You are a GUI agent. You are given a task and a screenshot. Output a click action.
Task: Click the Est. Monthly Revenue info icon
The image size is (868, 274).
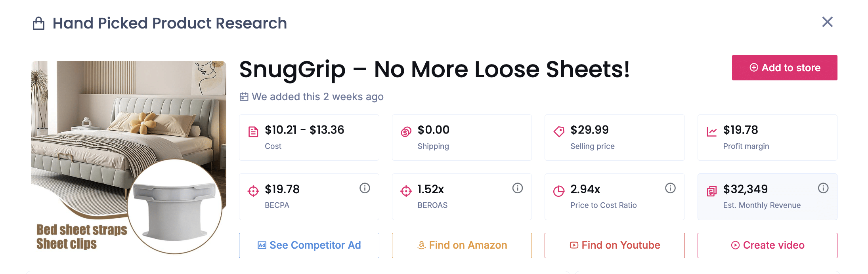click(x=823, y=188)
